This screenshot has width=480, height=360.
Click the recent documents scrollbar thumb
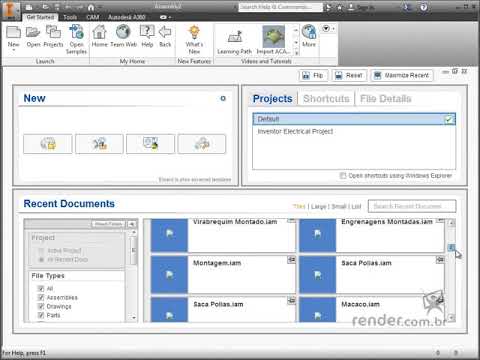(451, 247)
